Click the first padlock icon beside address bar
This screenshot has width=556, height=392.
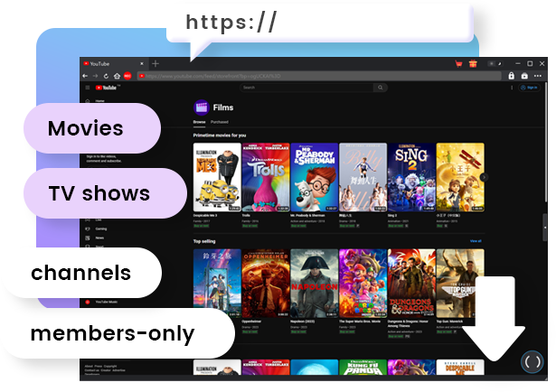pyautogui.click(x=512, y=76)
